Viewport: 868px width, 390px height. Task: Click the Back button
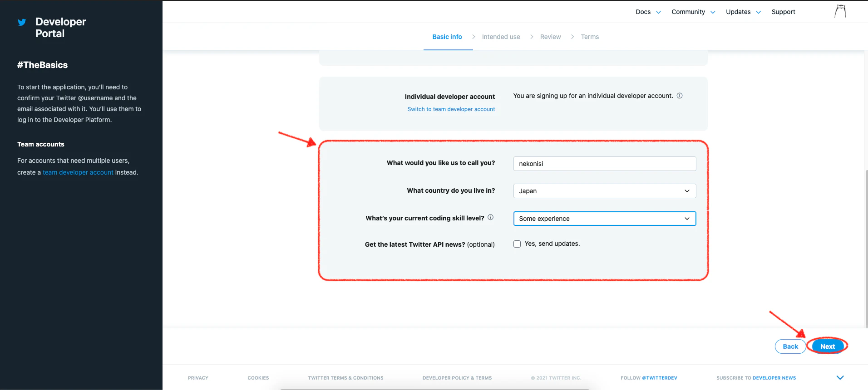pyautogui.click(x=790, y=346)
